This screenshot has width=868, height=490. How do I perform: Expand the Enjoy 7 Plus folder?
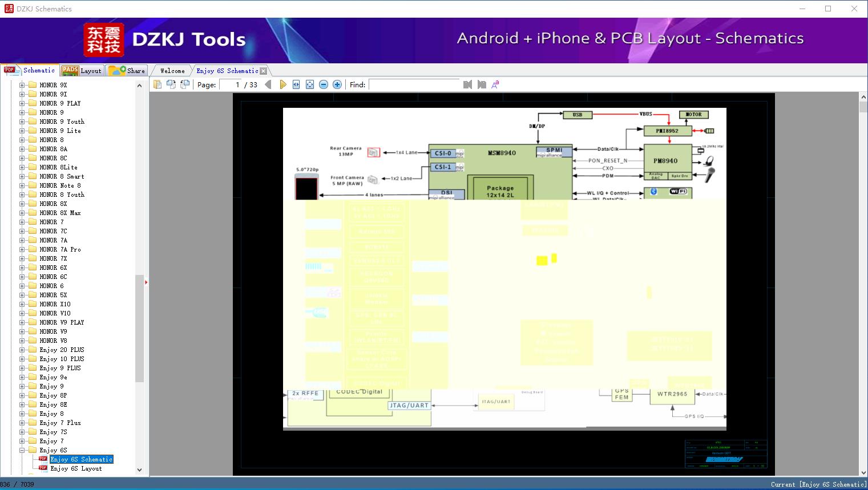pos(22,423)
